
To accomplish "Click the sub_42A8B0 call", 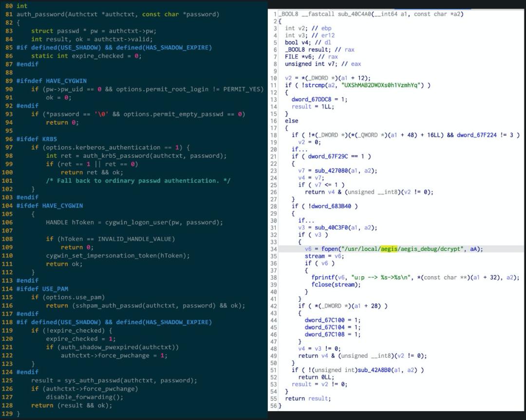I will tap(375, 370).
